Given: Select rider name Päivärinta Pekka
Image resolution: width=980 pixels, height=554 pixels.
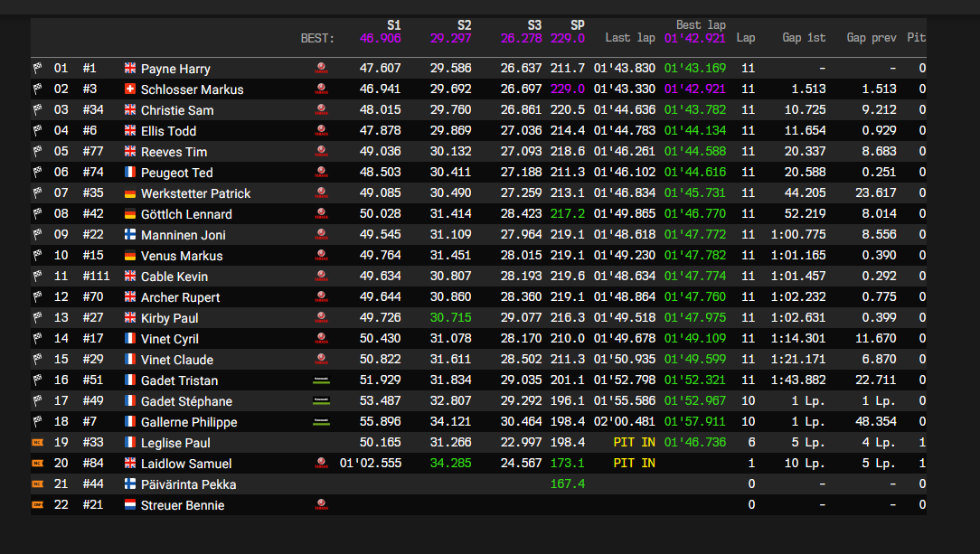Looking at the screenshot, I should click(188, 484).
